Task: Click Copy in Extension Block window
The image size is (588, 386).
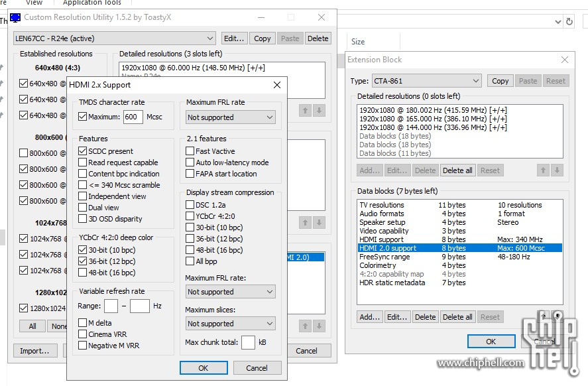Action: tap(500, 81)
